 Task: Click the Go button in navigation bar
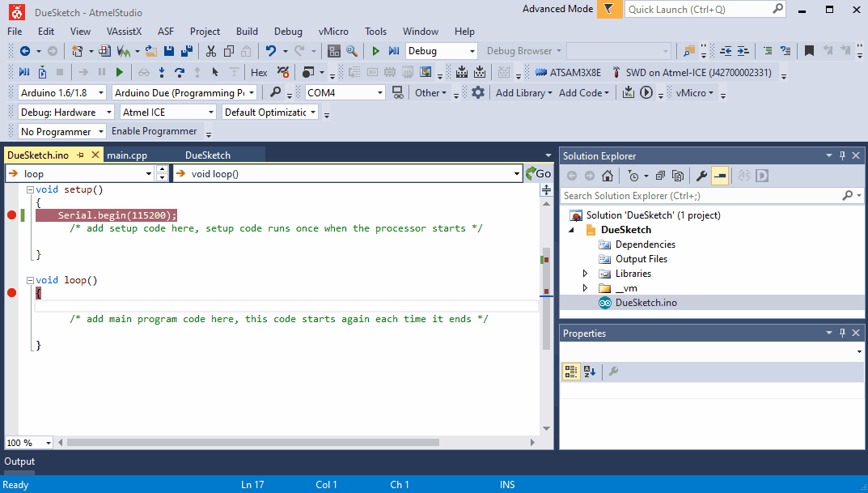(x=538, y=173)
